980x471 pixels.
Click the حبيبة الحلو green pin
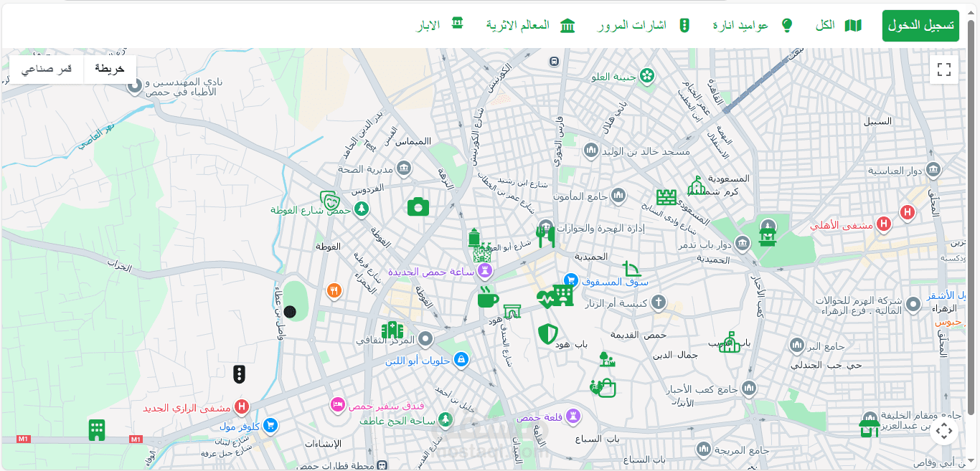click(x=647, y=75)
